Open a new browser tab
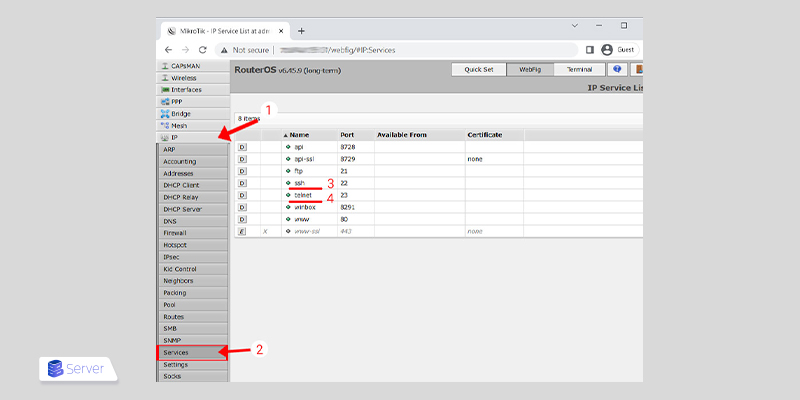The image size is (800, 400). point(302,31)
